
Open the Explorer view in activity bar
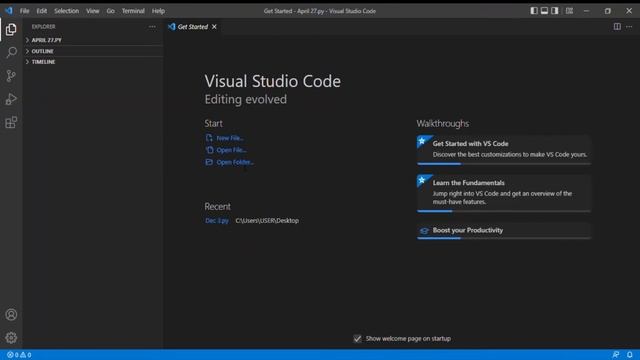(x=11, y=29)
